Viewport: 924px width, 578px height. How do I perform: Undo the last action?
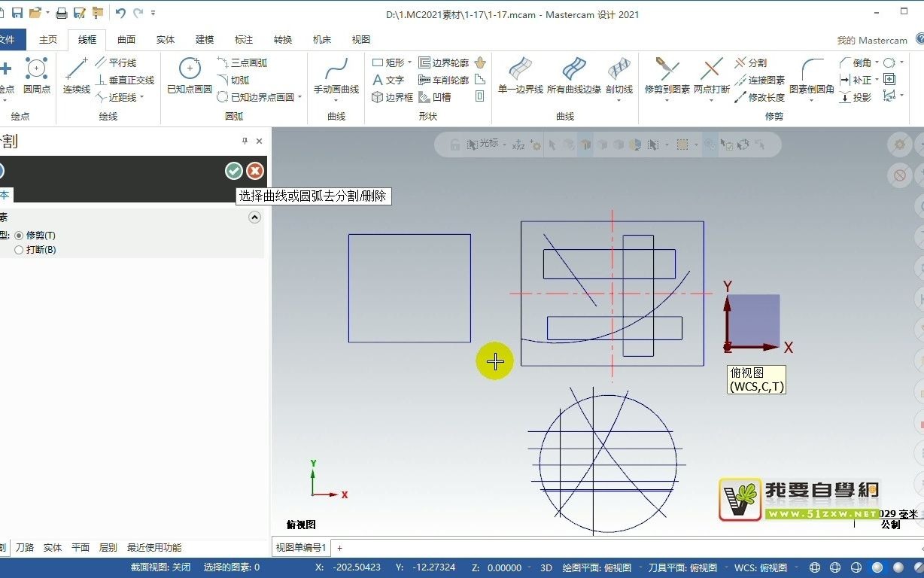coord(120,13)
